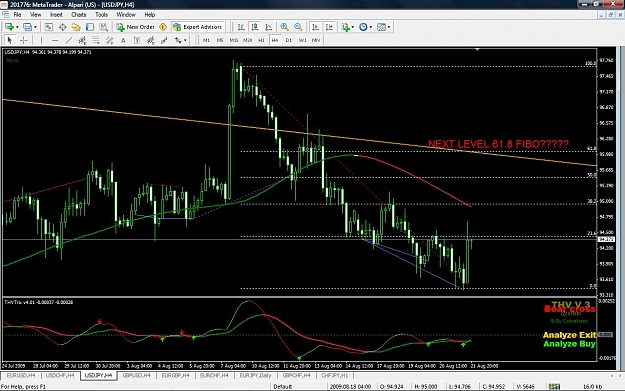Switch to the GBPUSD,H4 chart tab
Image resolution: width=625 pixels, height=391 pixels.
pyautogui.click(x=136, y=375)
